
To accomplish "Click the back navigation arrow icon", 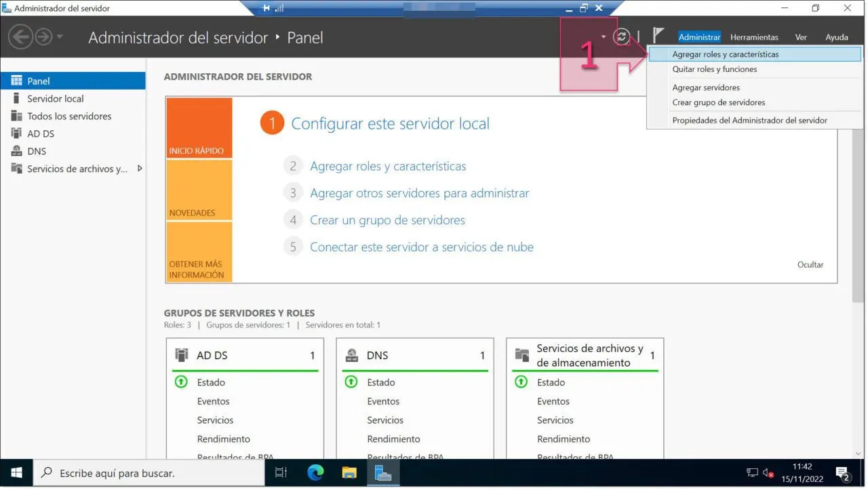I will click(20, 37).
